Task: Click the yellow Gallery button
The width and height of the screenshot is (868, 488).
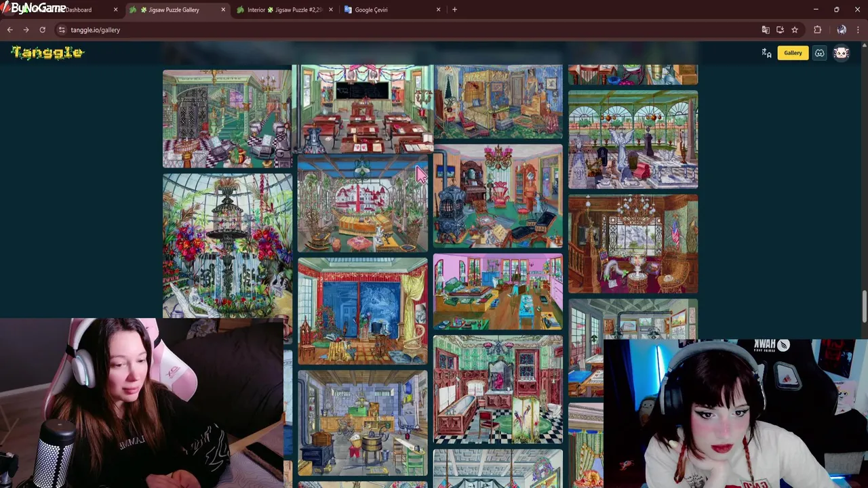Action: pos(793,53)
